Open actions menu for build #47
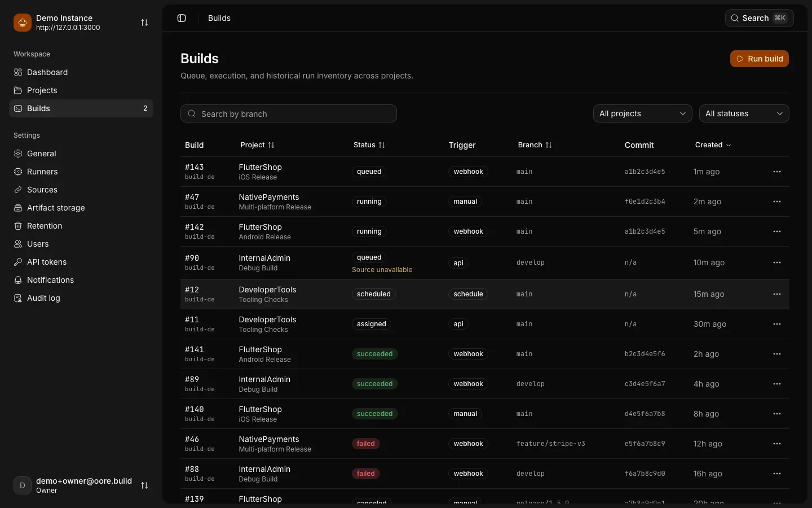 (x=777, y=202)
